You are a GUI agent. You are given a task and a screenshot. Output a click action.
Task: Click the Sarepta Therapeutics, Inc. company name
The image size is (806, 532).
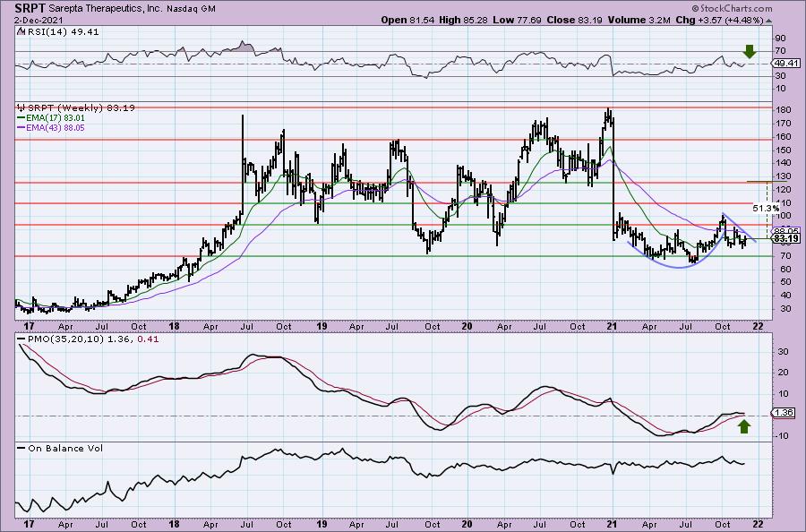coord(106,9)
